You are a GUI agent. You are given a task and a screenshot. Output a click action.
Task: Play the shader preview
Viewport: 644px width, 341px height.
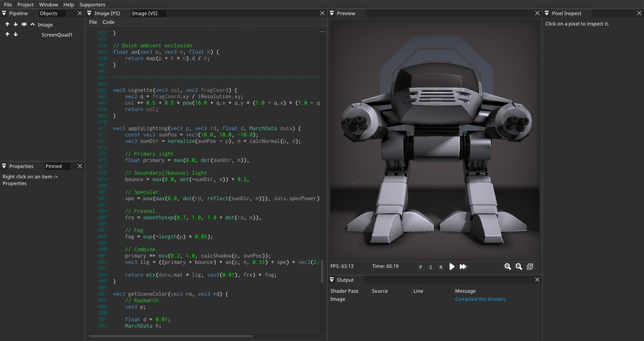[x=452, y=267]
